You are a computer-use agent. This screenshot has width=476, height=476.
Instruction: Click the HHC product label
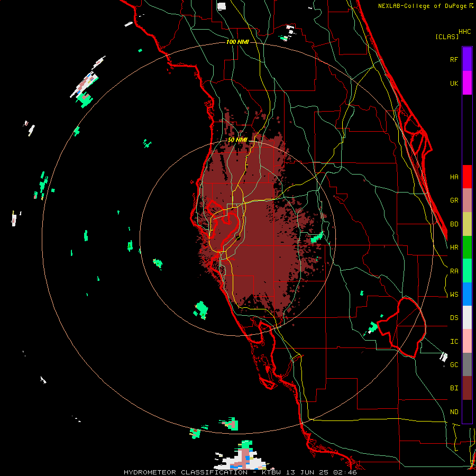(464, 32)
